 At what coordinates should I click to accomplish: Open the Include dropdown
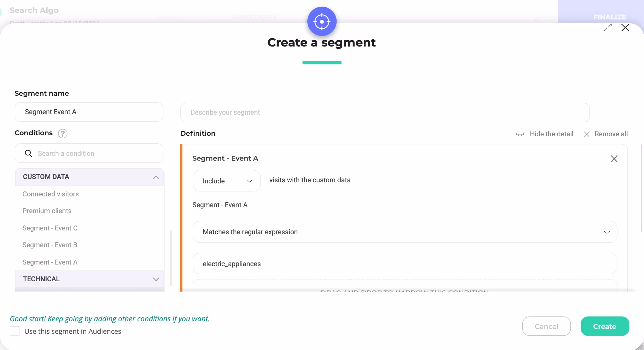pyautogui.click(x=226, y=181)
